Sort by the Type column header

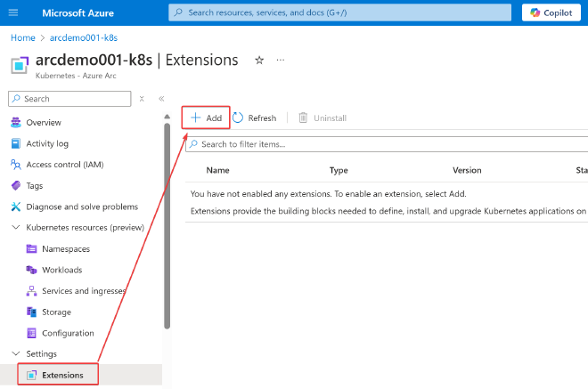[x=339, y=170]
